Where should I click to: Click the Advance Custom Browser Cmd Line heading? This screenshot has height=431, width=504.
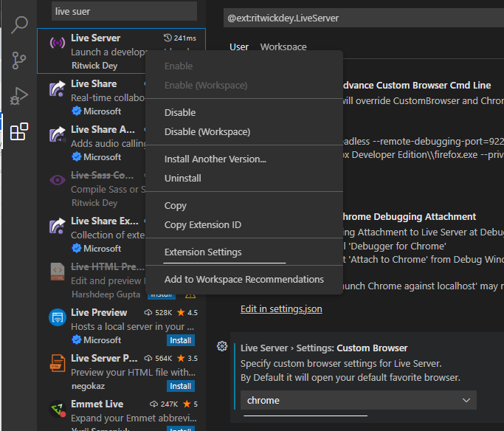417,85
